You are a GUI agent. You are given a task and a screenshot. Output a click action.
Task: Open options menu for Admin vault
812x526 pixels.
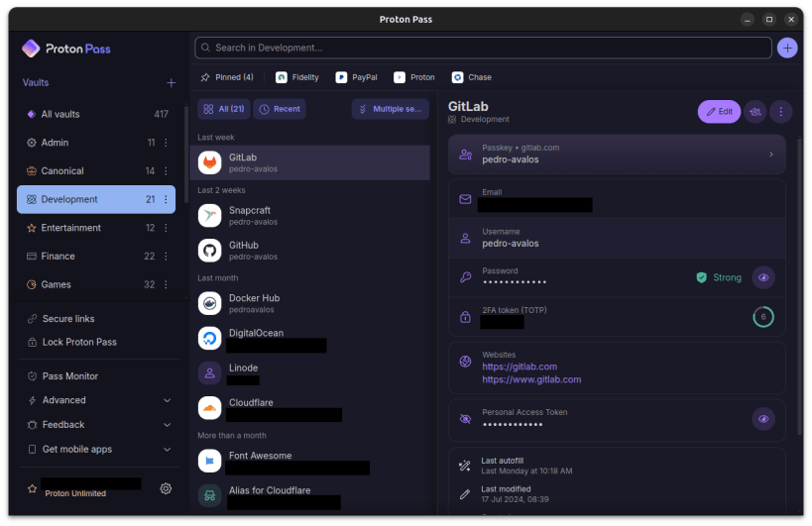click(166, 143)
